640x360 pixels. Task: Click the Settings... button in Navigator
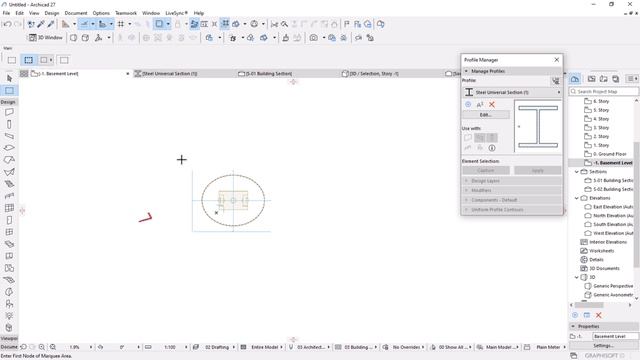(604, 345)
